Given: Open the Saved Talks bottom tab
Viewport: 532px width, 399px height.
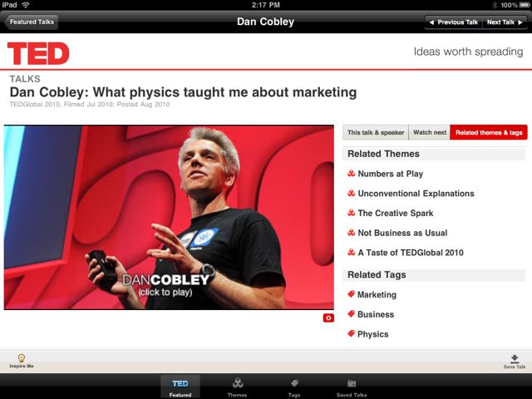Looking at the screenshot, I should 352,387.
